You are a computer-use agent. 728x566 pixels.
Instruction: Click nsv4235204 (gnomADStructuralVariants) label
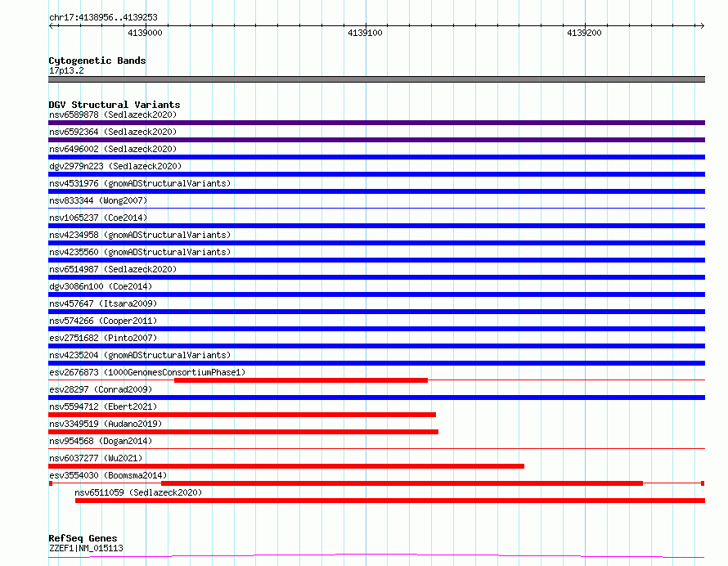click(x=140, y=355)
